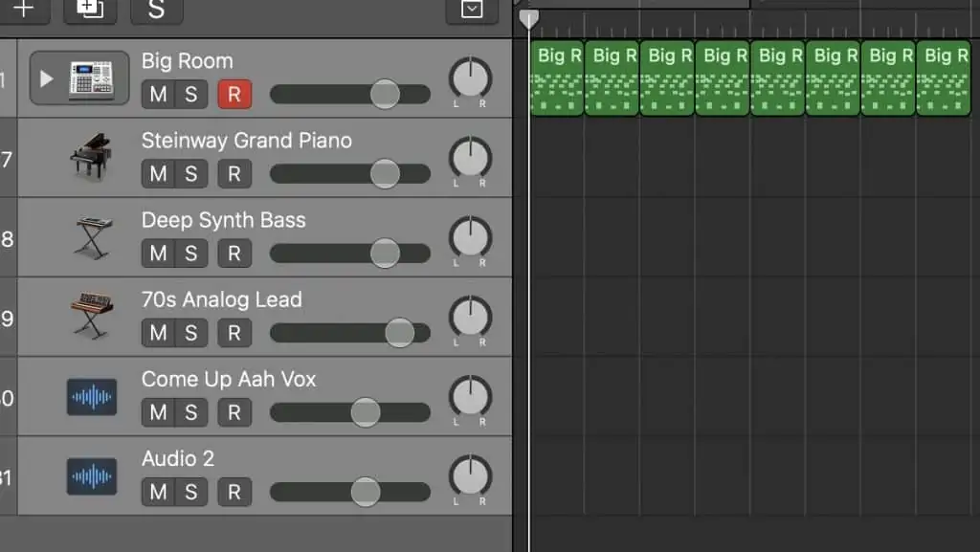
Task: Click the Audio 2 volume slider
Action: click(x=350, y=492)
